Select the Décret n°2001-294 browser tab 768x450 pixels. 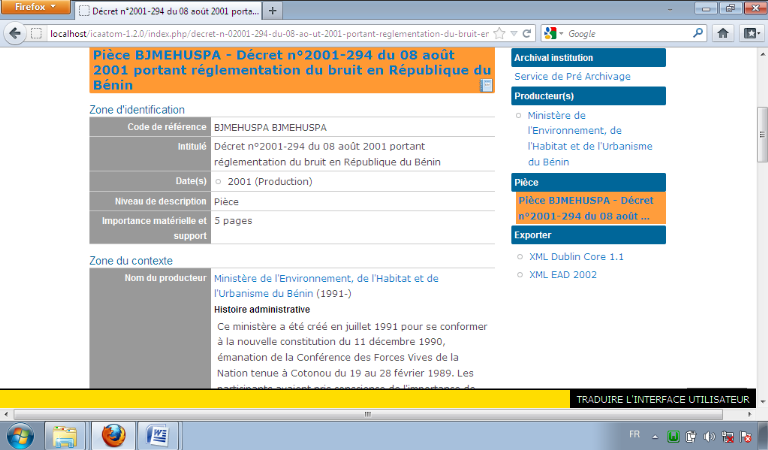[169, 11]
